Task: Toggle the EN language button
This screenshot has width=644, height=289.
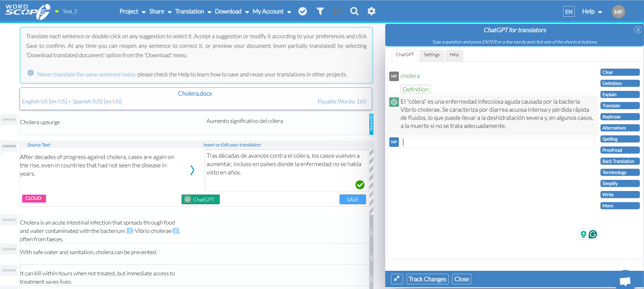Action: 569,12
